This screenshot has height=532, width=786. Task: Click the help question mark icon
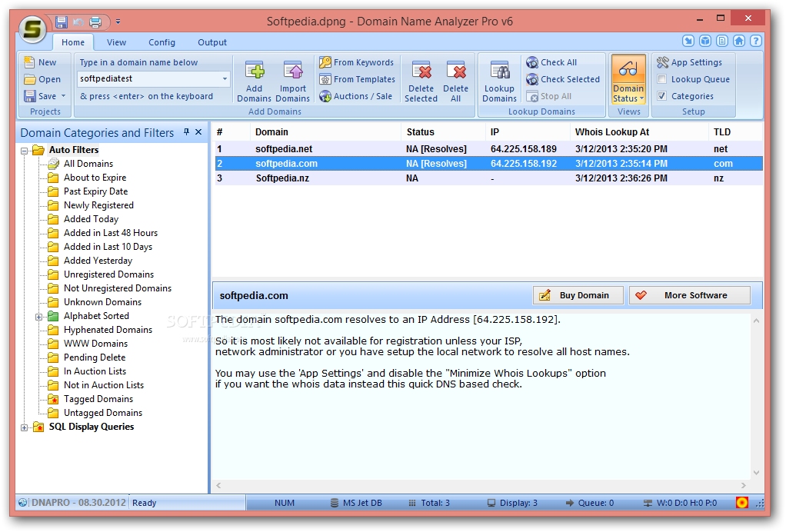click(x=755, y=41)
